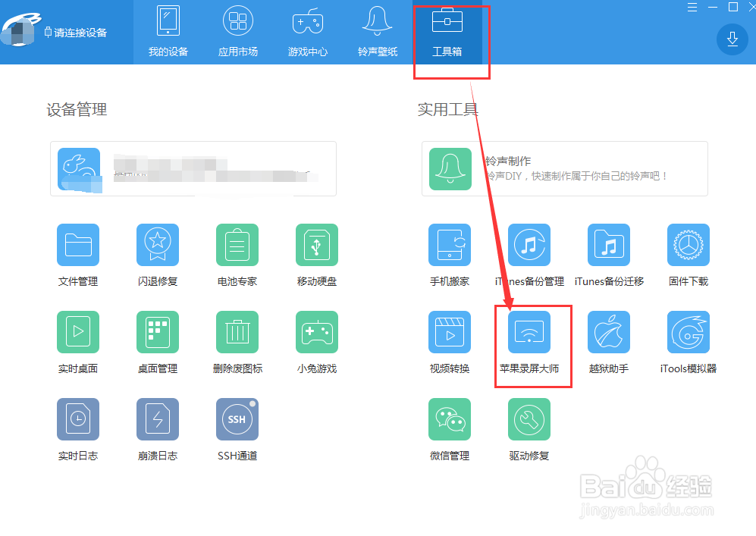Click the iTools logo at top left
Viewport: 756px width, 536px height.
coord(19,29)
